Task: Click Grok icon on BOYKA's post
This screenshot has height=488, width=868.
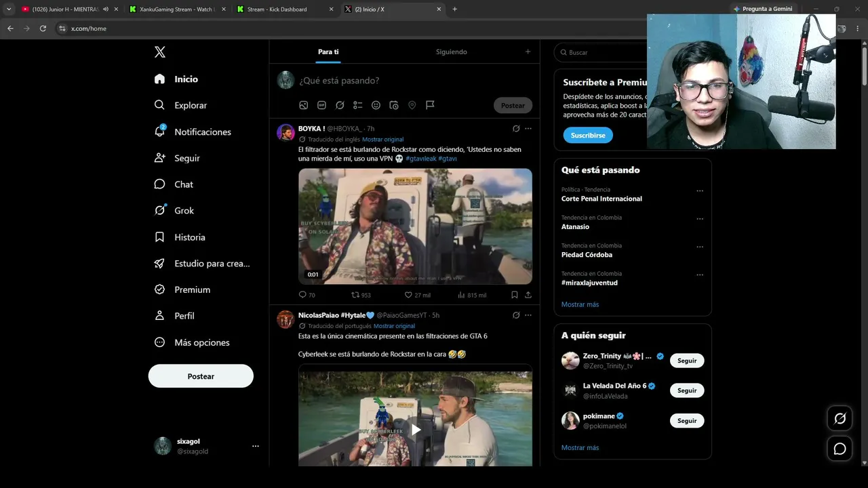Action: tap(516, 129)
